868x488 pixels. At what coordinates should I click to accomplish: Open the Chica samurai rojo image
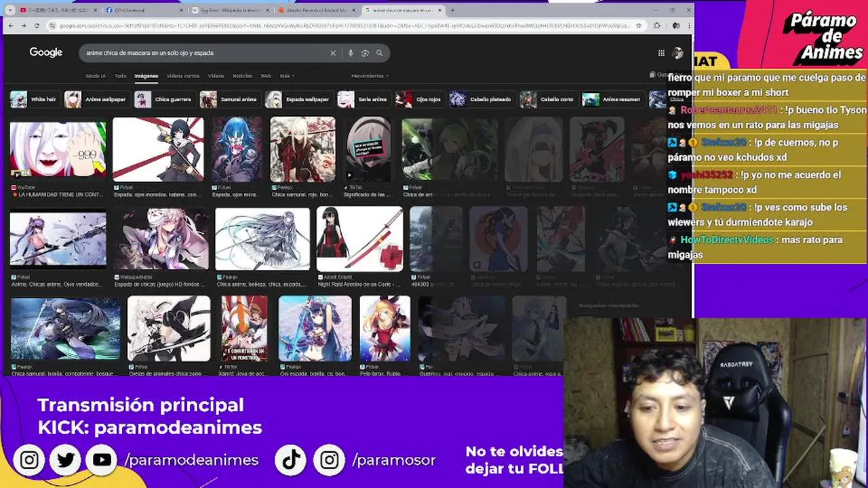(302, 149)
